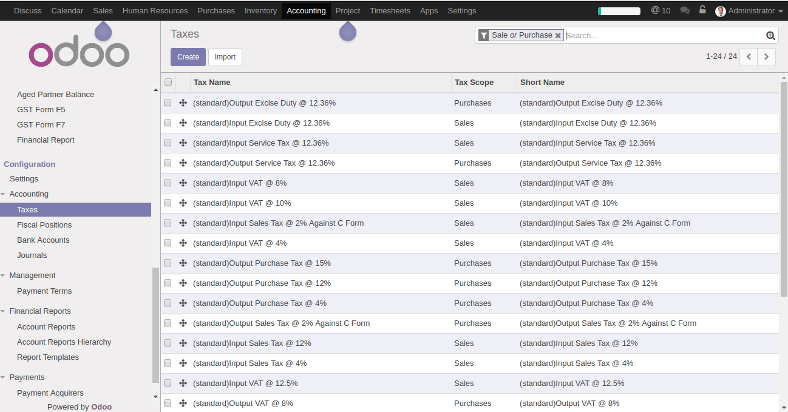Go to next page arrow
This screenshot has width=788, height=412.
pos(766,57)
